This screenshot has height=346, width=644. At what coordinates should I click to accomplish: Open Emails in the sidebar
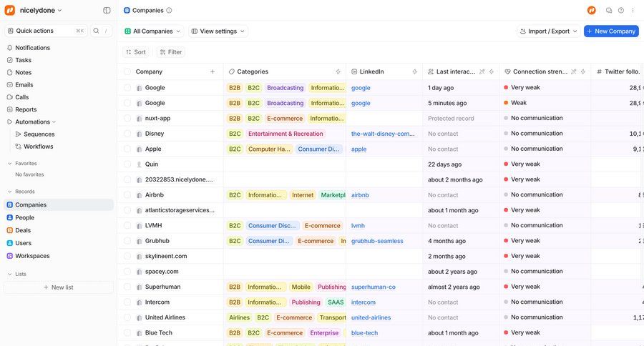click(x=59, y=84)
